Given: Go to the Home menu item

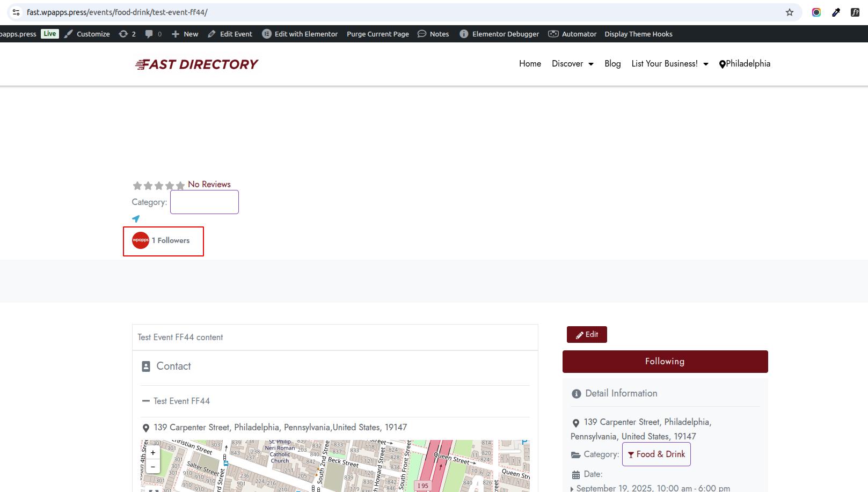Looking at the screenshot, I should pyautogui.click(x=530, y=64).
